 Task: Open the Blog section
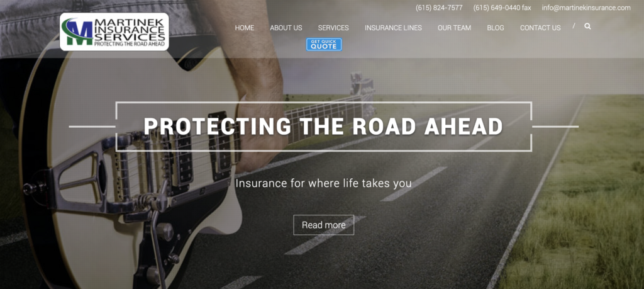point(496,28)
